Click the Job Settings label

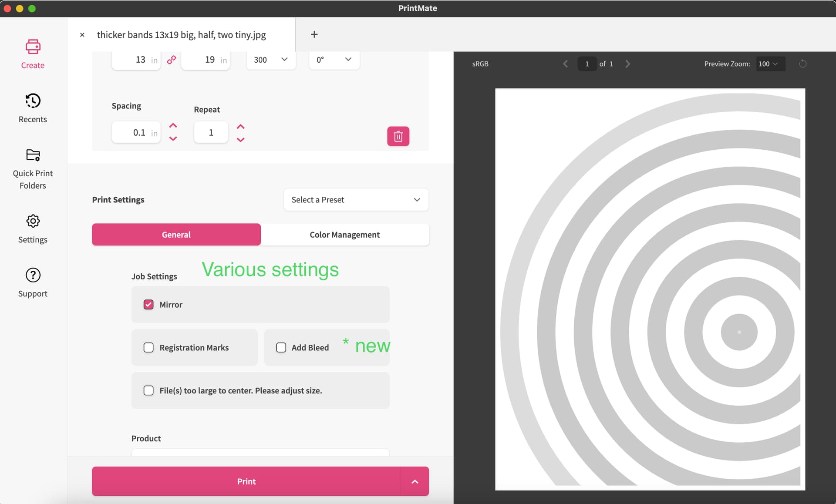[154, 276]
